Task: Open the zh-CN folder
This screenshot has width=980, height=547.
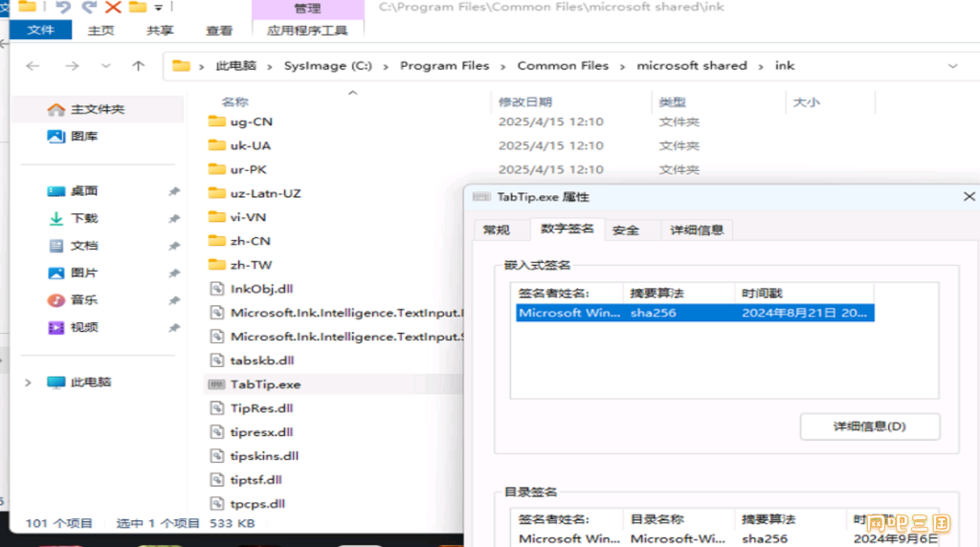Action: tap(250, 241)
